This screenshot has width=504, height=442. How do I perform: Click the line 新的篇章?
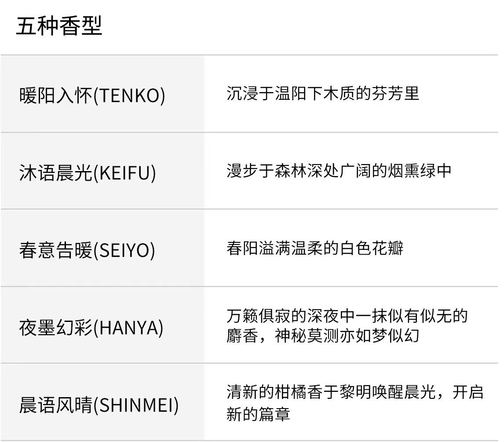click(259, 413)
